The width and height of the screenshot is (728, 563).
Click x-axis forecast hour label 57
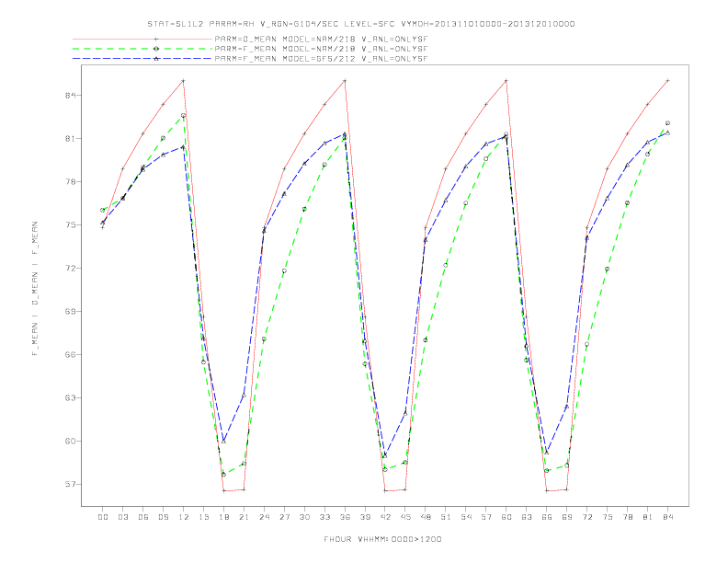486,517
